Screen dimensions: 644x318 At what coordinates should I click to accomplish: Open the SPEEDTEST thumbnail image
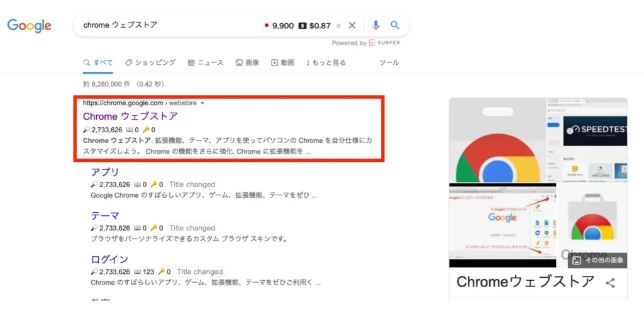point(595,131)
